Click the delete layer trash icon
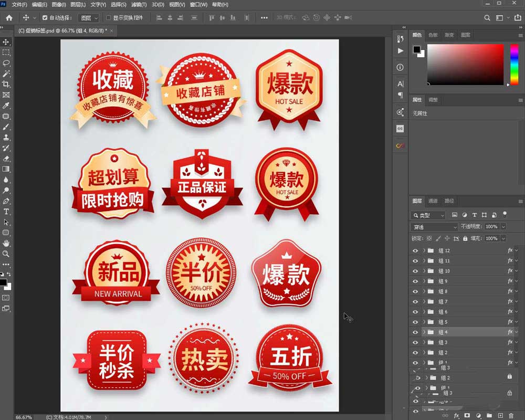 (x=511, y=415)
